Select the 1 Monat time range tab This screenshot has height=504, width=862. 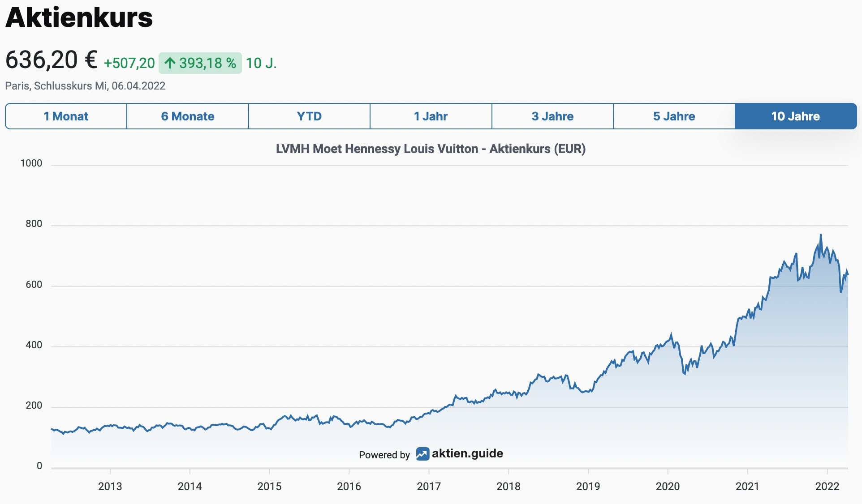(x=66, y=116)
